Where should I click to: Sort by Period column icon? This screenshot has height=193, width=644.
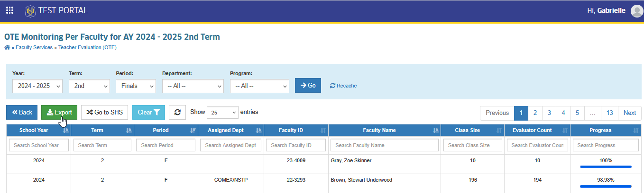193,130
